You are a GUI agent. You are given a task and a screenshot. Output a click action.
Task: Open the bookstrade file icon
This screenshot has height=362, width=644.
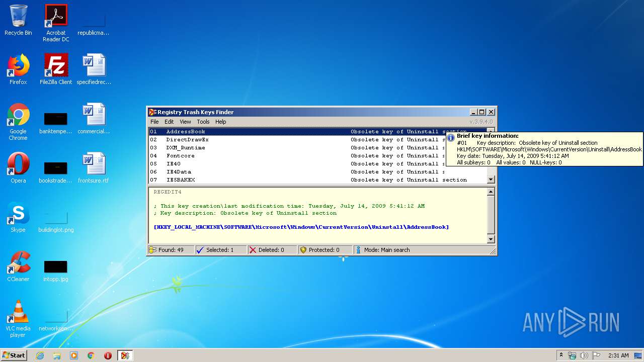56,172
